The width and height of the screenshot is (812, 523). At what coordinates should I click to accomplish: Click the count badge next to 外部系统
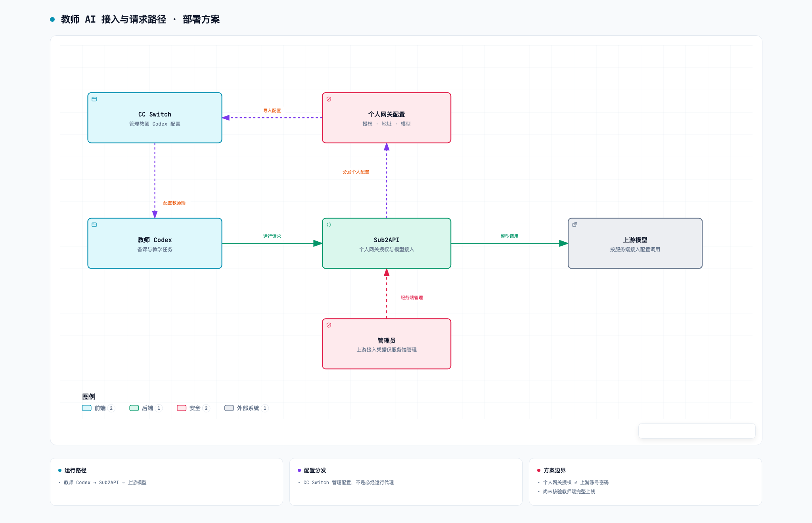(265, 408)
